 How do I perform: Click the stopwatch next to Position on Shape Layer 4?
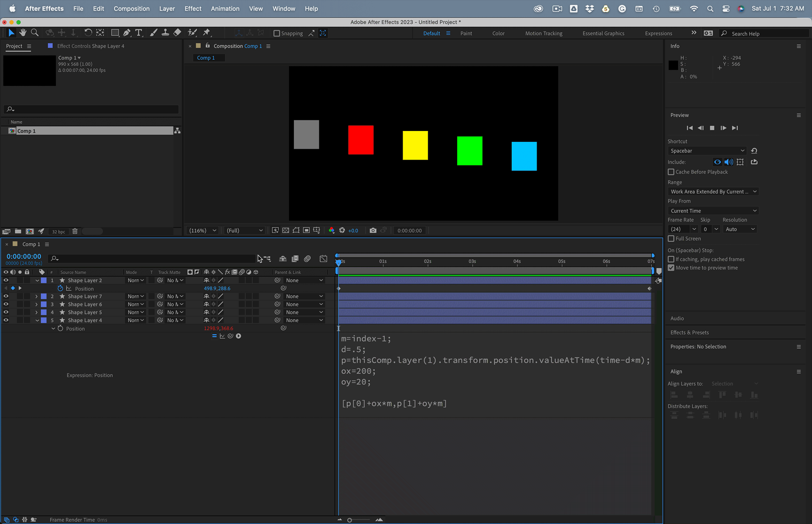(x=60, y=328)
